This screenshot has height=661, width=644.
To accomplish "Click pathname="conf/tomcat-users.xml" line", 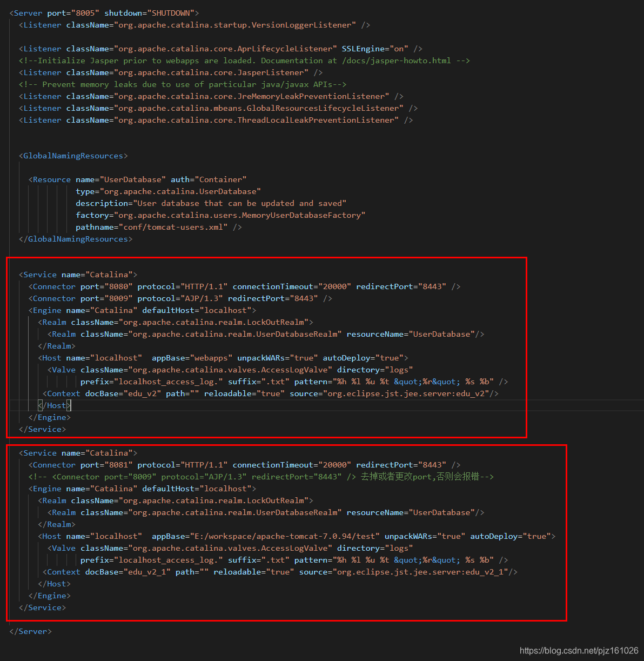I will [x=159, y=227].
